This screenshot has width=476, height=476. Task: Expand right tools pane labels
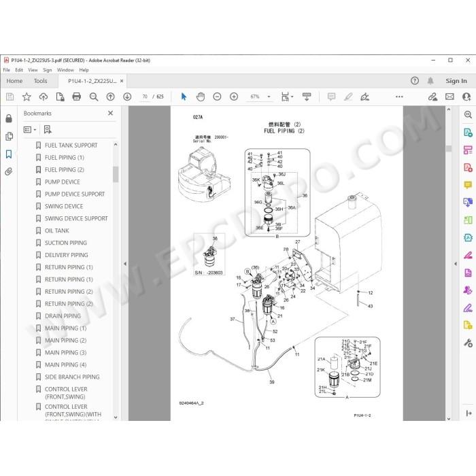pos(469,413)
